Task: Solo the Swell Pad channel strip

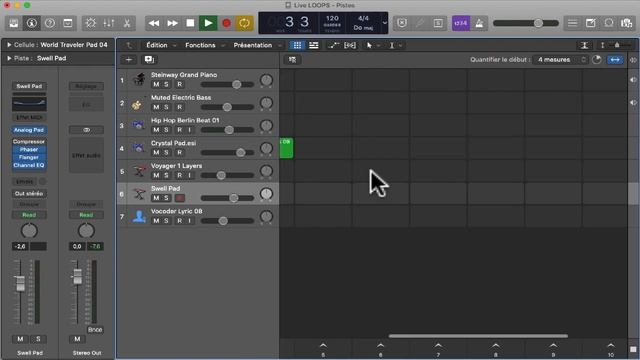Action: point(38,339)
